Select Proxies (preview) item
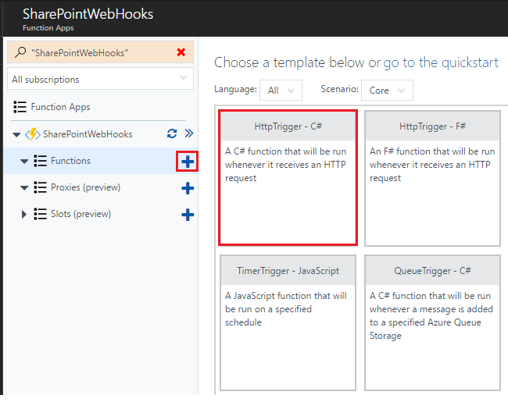Screen dimensions: 508x420 (85, 187)
